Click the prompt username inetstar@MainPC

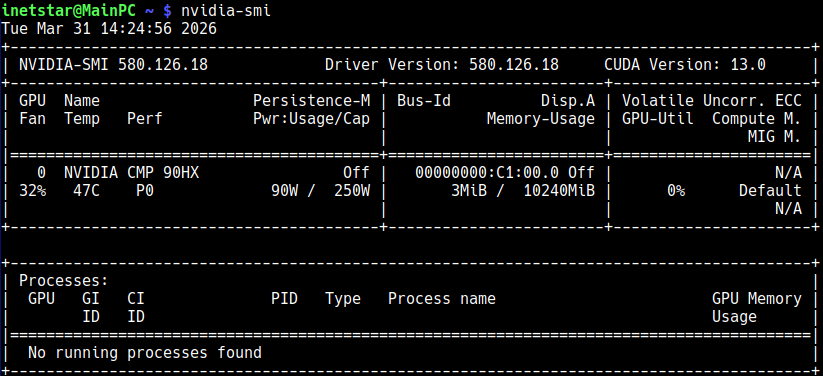pyautogui.click(x=69, y=10)
